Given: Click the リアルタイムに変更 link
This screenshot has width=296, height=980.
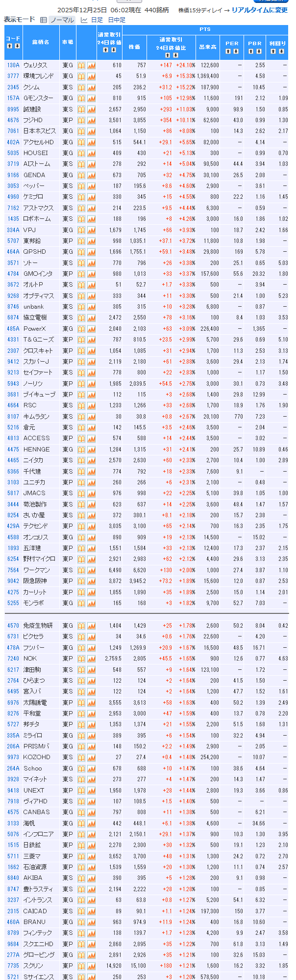Looking at the screenshot, I should [259, 10].
